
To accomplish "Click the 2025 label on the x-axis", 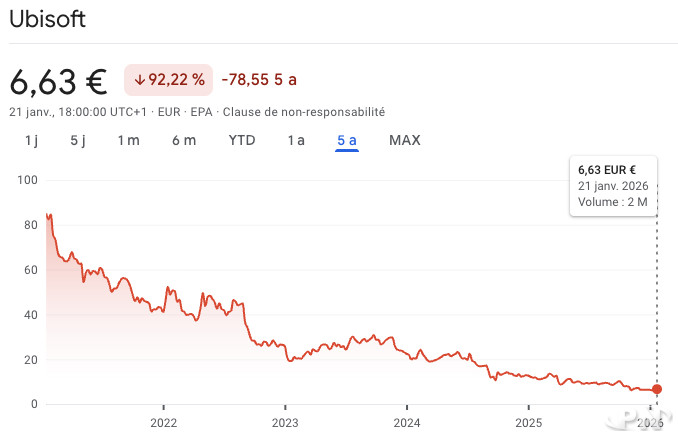I will point(529,423).
